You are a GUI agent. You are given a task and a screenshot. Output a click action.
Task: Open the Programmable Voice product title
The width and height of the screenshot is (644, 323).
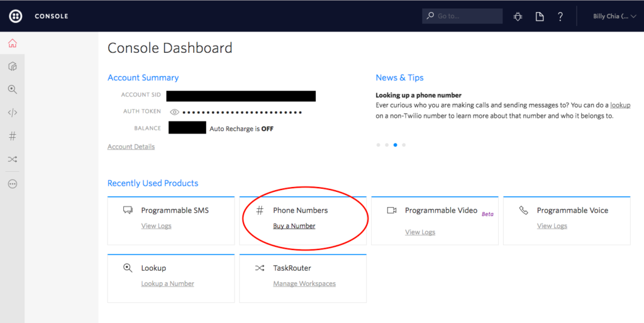[572, 210]
